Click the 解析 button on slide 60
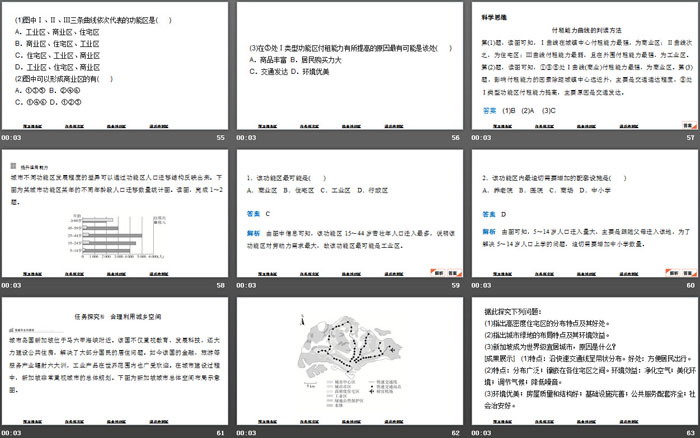Viewport: 700px width, 438px height. [x=673, y=273]
